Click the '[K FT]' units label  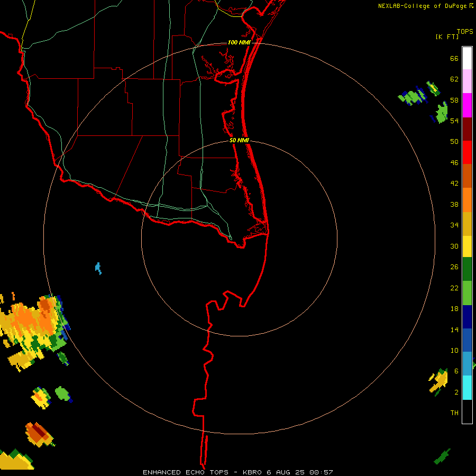447,36
